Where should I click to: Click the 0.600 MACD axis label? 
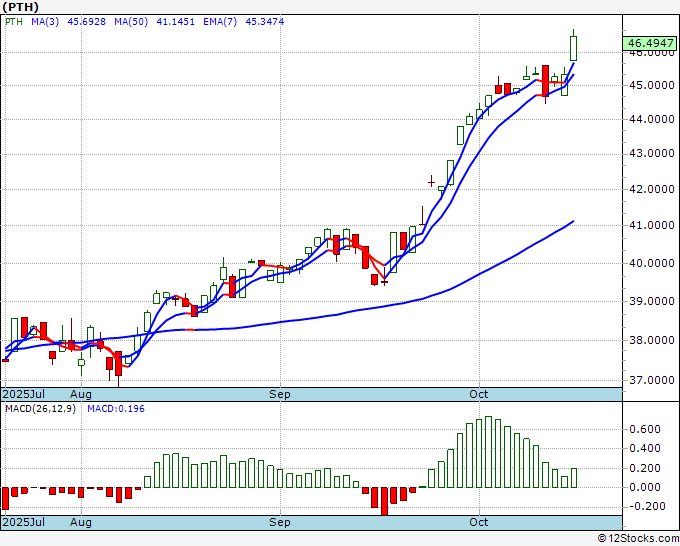tap(644, 429)
